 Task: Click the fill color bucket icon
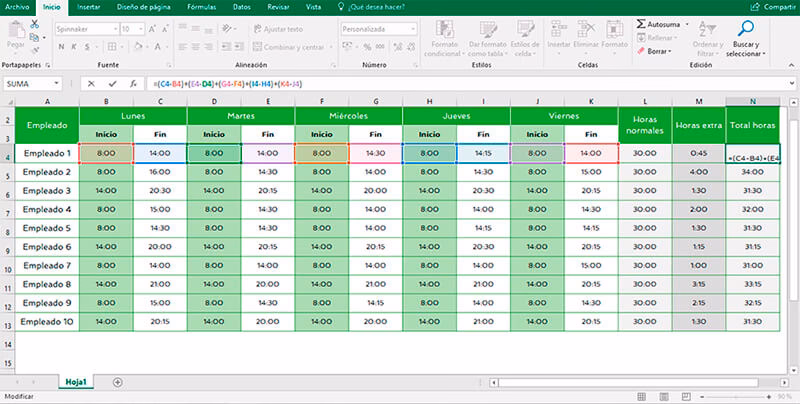pyautogui.click(x=137, y=47)
